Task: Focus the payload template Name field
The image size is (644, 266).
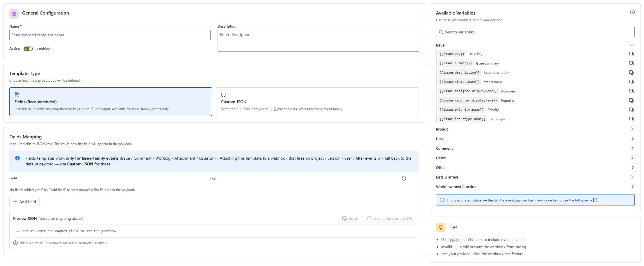Action: coord(110,35)
